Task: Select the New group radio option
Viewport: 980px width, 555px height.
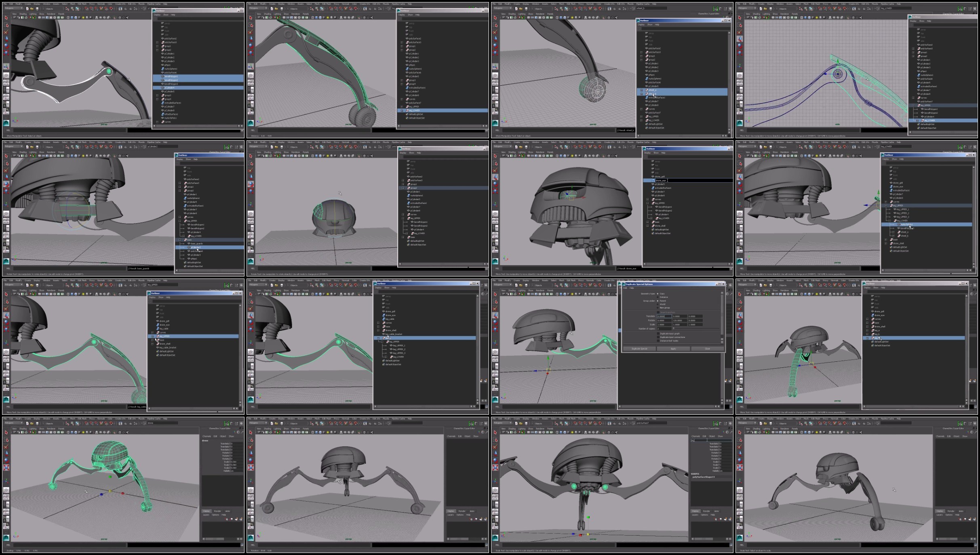Action: (x=658, y=308)
